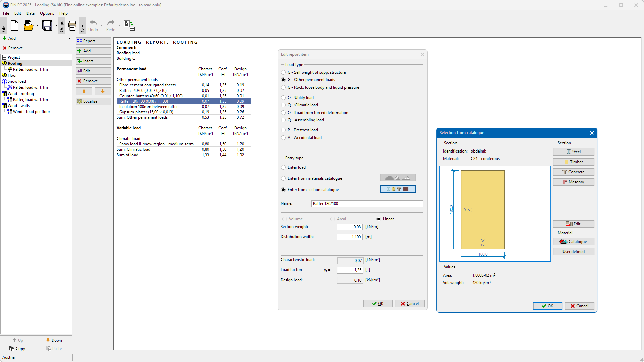Image resolution: width=644 pixels, height=362 pixels.
Task: Move report item up with orange arrow
Action: click(84, 91)
